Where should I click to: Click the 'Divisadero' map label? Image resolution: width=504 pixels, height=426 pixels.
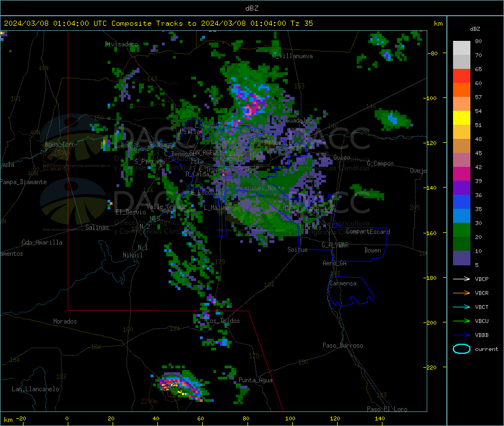point(121,44)
